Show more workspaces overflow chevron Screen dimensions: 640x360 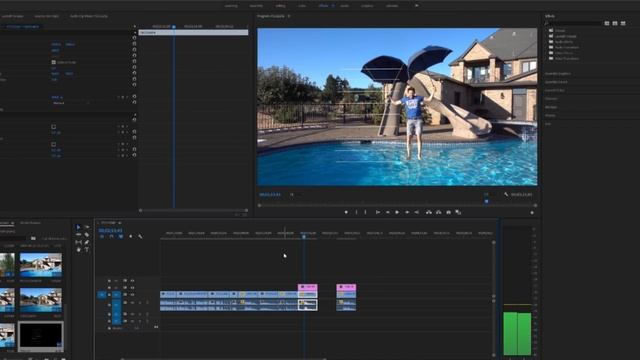417,6
